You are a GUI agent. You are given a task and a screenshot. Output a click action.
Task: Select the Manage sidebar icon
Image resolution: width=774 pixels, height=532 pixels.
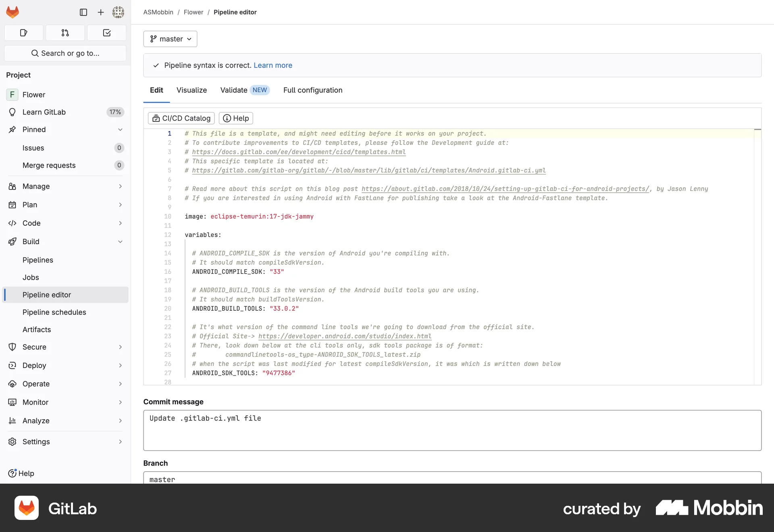[12, 186]
